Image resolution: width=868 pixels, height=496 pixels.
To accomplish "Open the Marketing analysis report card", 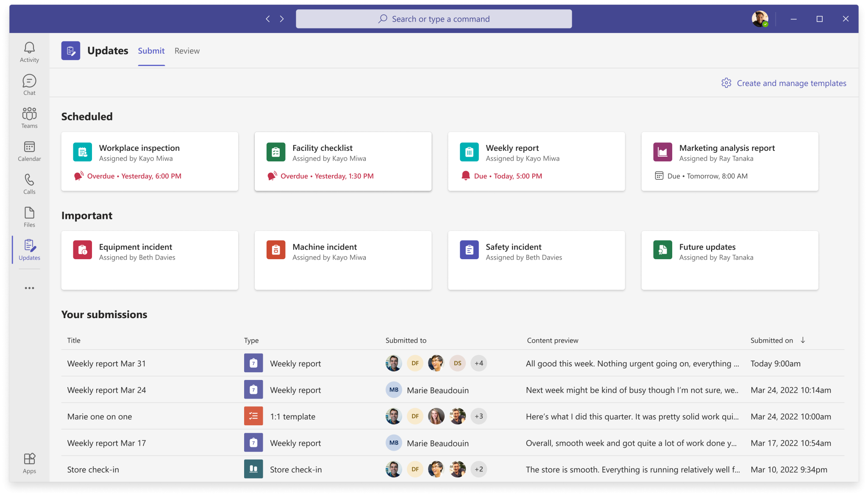I will pos(730,161).
